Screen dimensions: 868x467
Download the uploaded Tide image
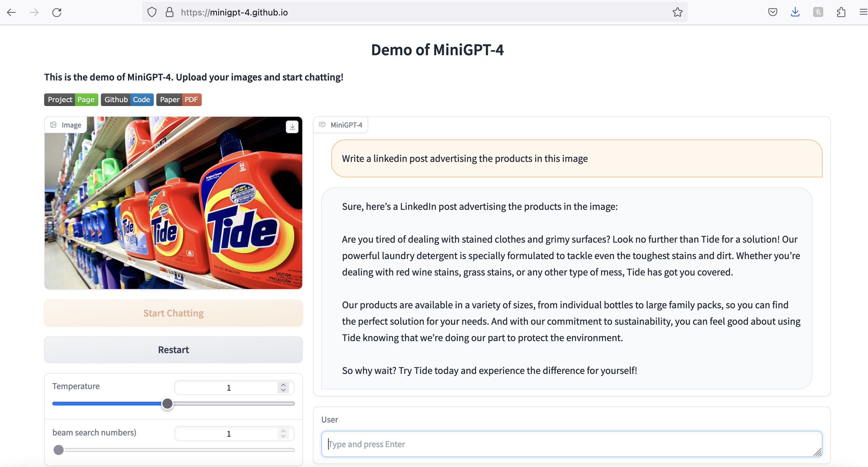[292, 127]
